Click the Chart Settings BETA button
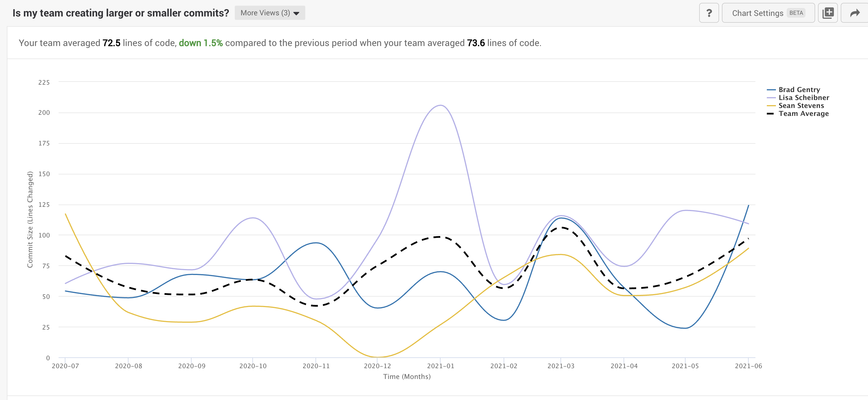Image resolution: width=868 pixels, height=400 pixels. tap(769, 12)
